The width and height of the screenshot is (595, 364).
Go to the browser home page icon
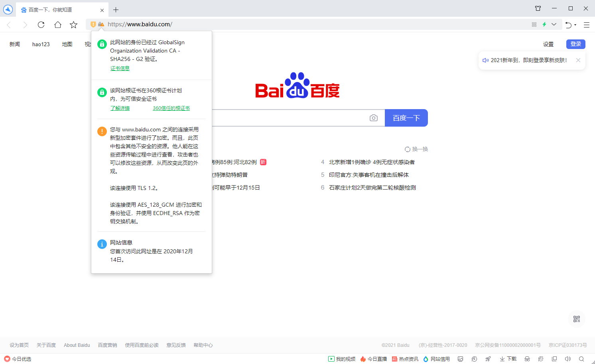click(x=58, y=25)
